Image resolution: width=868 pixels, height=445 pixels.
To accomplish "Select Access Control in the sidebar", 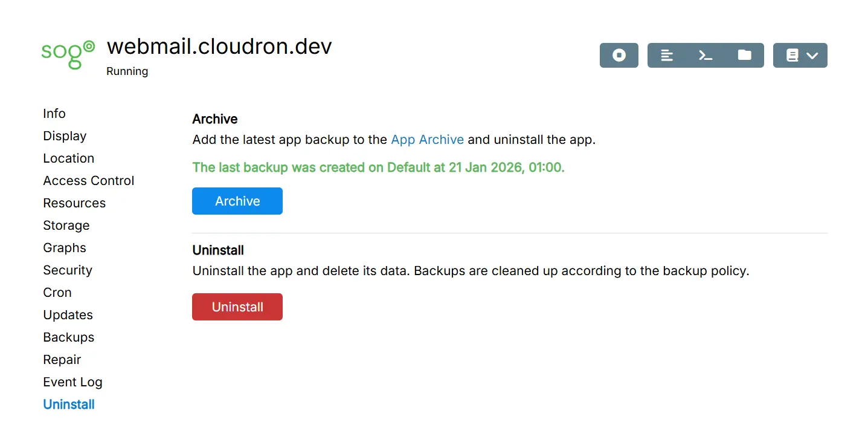I will click(88, 181).
